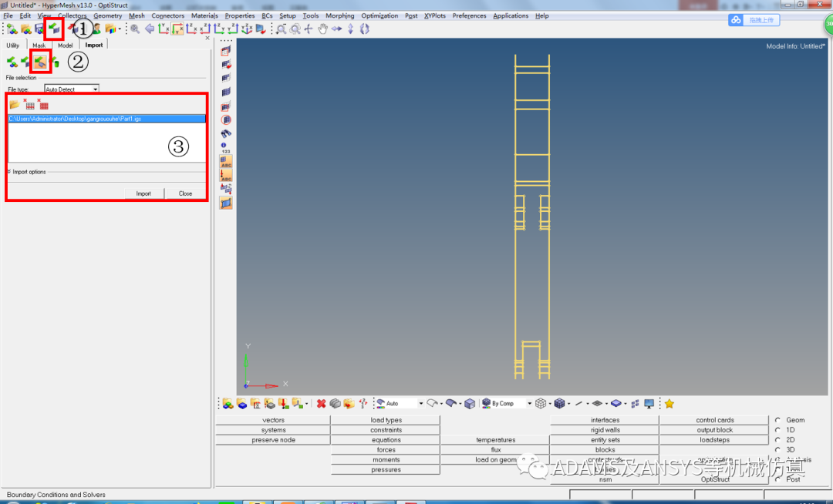The image size is (833, 504).
Task: Switch to the Model tab
Action: (x=65, y=45)
